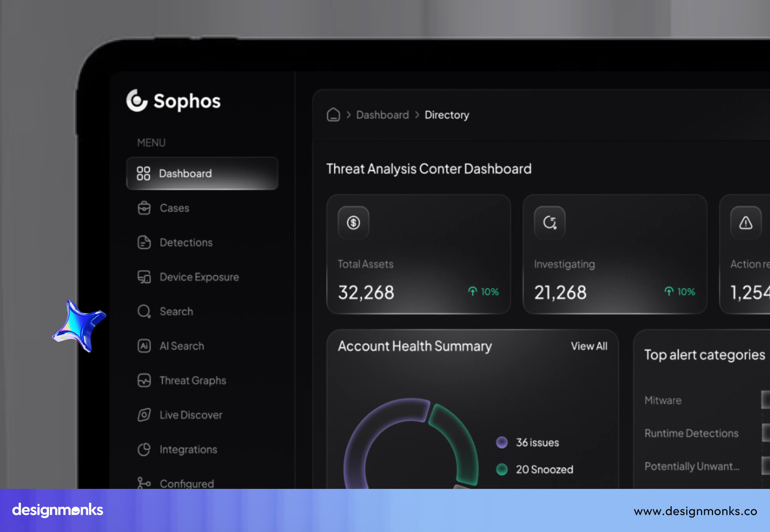Image resolution: width=770 pixels, height=532 pixels.
Task: Click the Device Exposure devices icon
Action: 144,277
